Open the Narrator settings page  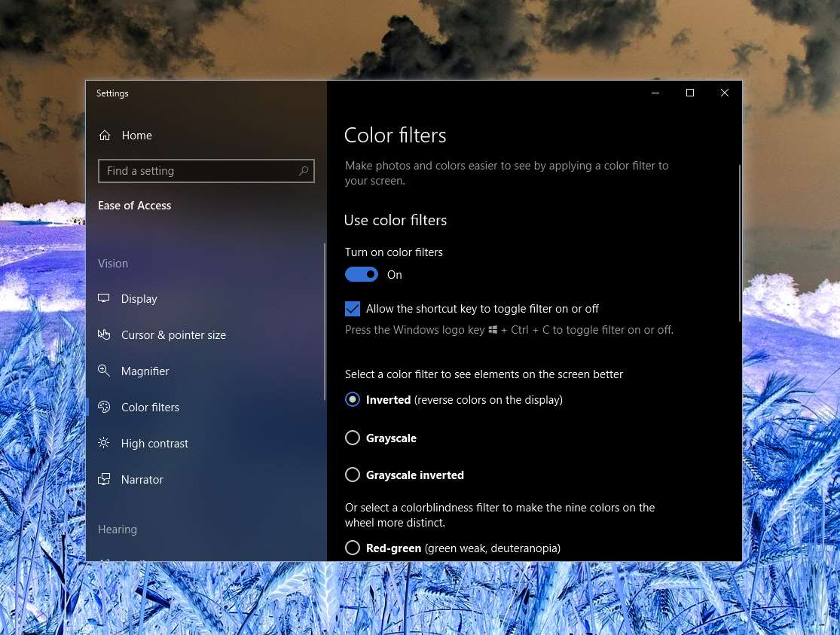[x=142, y=480]
